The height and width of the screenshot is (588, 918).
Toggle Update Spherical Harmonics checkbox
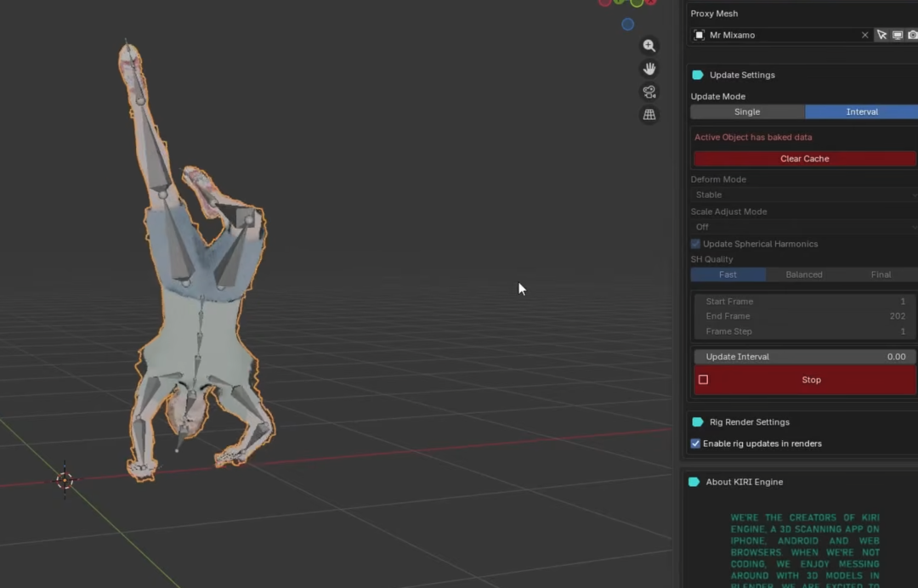[695, 244]
